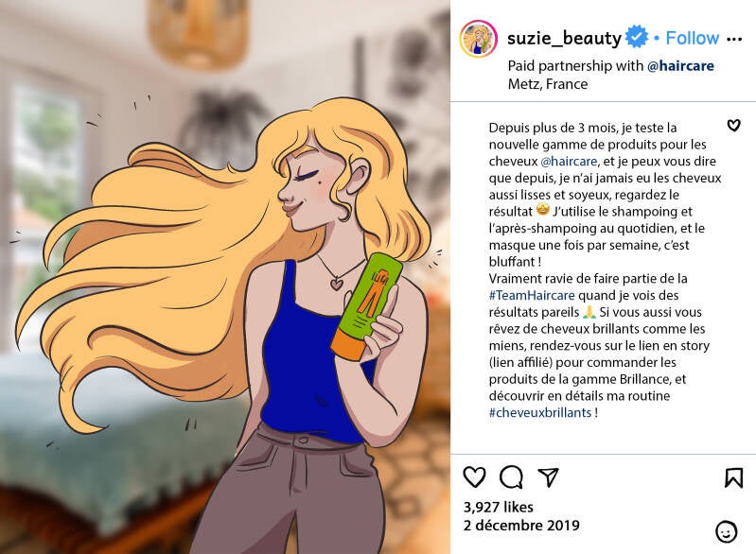Viewport: 756px width, 554px height.
Task: Like the caption using the small heart
Action: coord(733,125)
